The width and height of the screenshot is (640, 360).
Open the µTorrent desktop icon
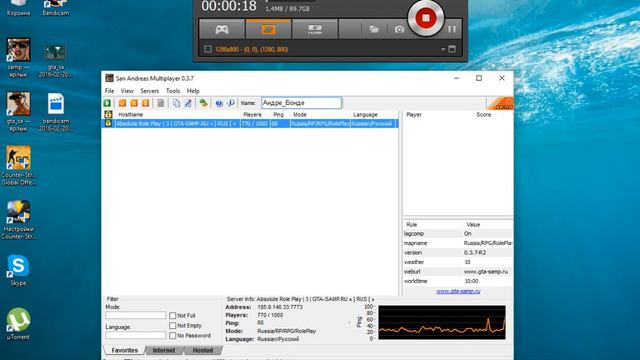coord(18,324)
